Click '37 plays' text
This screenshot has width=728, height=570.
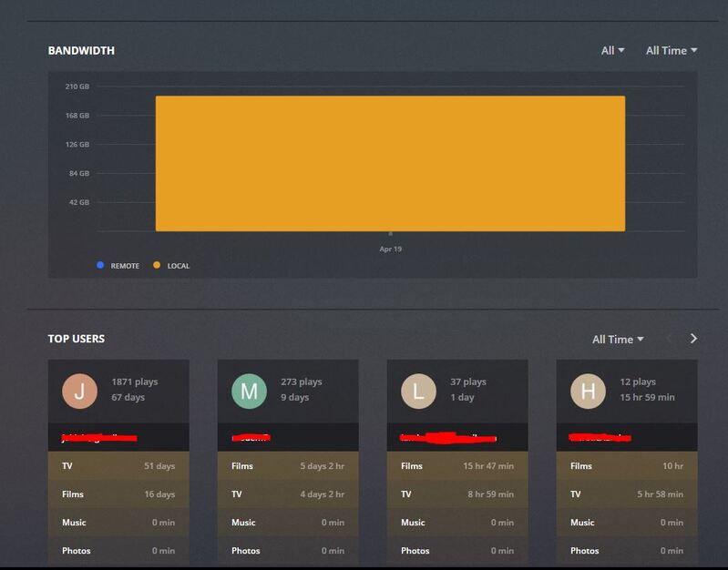[x=468, y=382]
